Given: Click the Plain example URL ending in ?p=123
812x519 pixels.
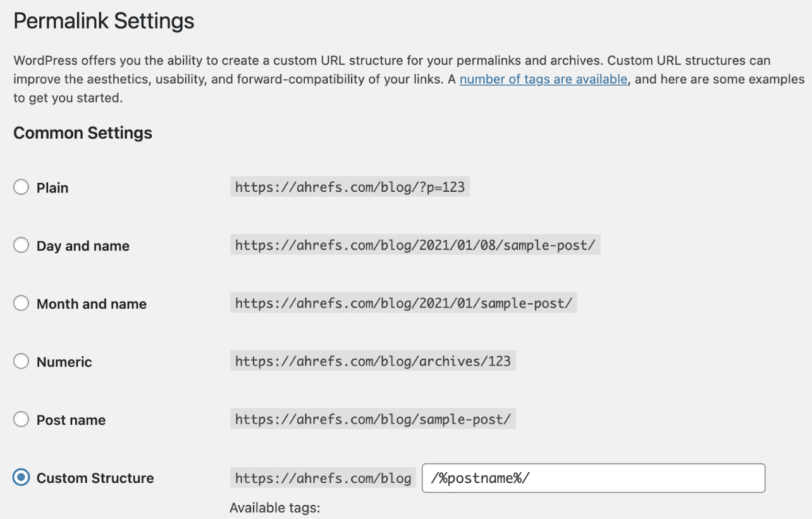Looking at the screenshot, I should point(350,187).
